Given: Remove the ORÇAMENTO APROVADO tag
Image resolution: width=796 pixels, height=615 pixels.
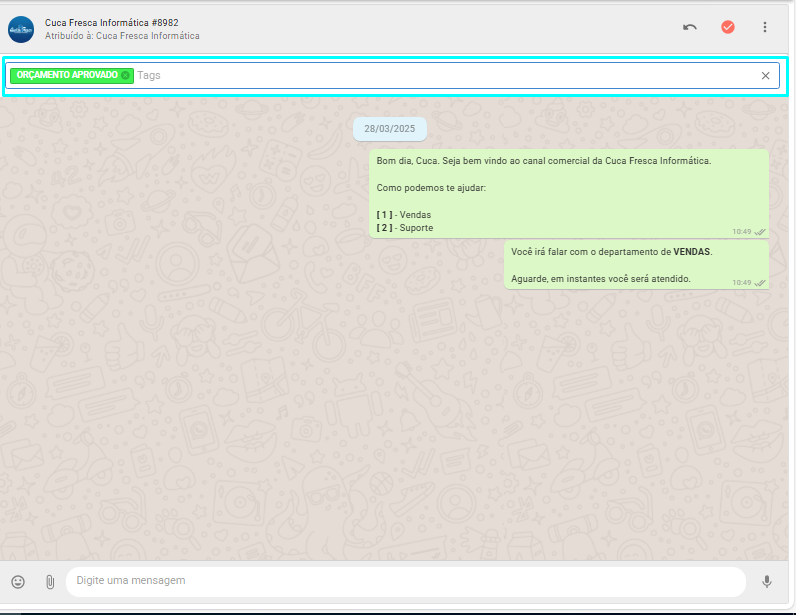Looking at the screenshot, I should [125, 75].
